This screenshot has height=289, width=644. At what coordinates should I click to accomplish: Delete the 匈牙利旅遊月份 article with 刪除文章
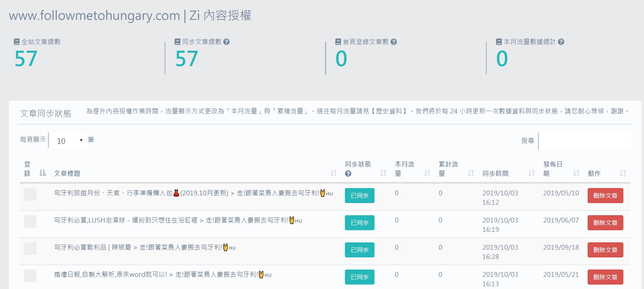(605, 195)
